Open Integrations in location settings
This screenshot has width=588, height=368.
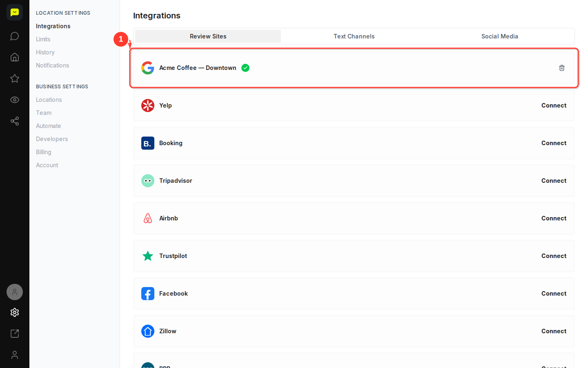[x=53, y=26]
